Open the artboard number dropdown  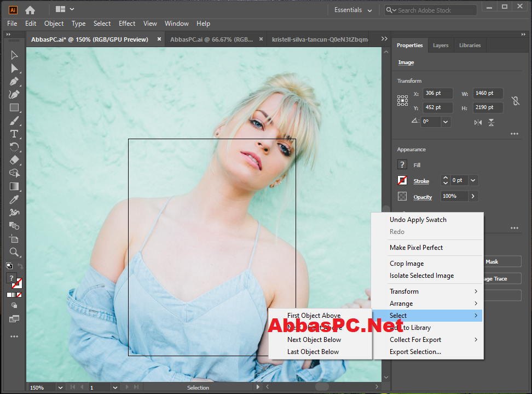pos(115,387)
